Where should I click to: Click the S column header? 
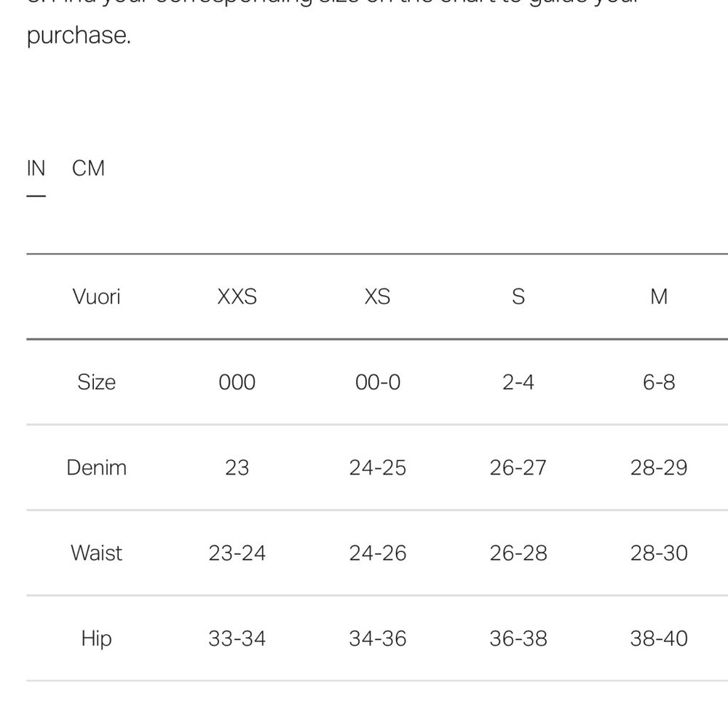(518, 297)
